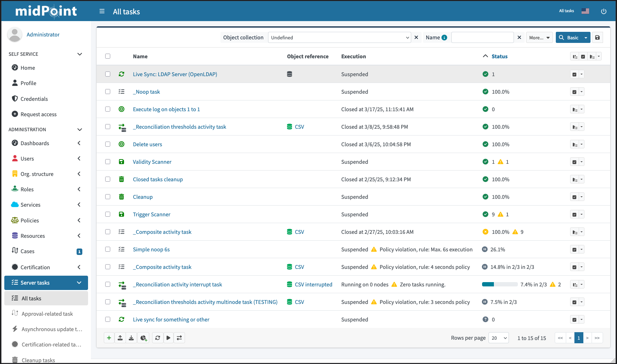Viewport: 617px width, 364px height.
Task: Toggle the hamburger sidebar menu icon
Action: pos(102,11)
